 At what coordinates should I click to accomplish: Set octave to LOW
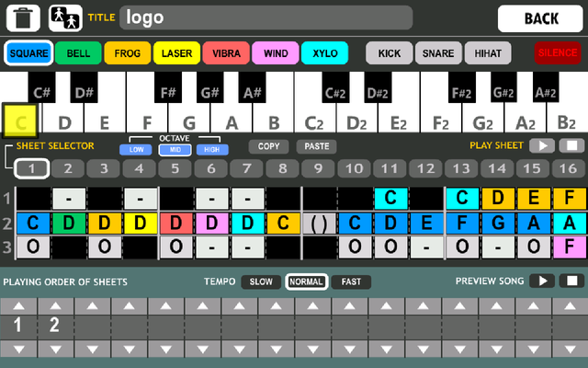point(136,150)
